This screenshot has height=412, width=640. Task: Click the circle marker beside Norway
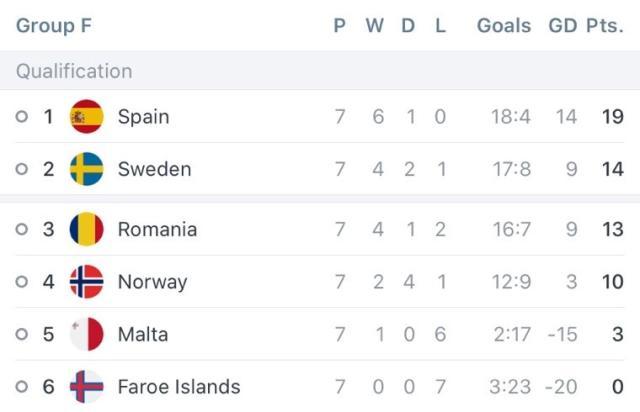[x=22, y=282]
